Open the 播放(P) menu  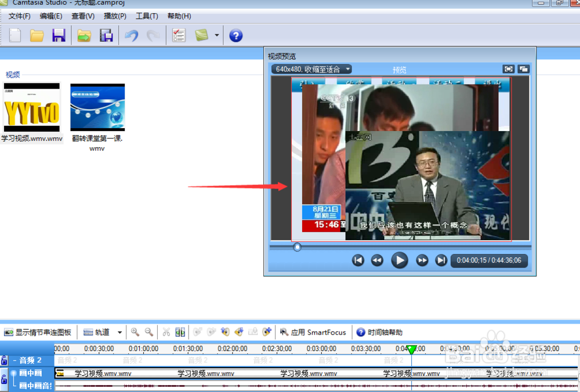click(x=115, y=16)
